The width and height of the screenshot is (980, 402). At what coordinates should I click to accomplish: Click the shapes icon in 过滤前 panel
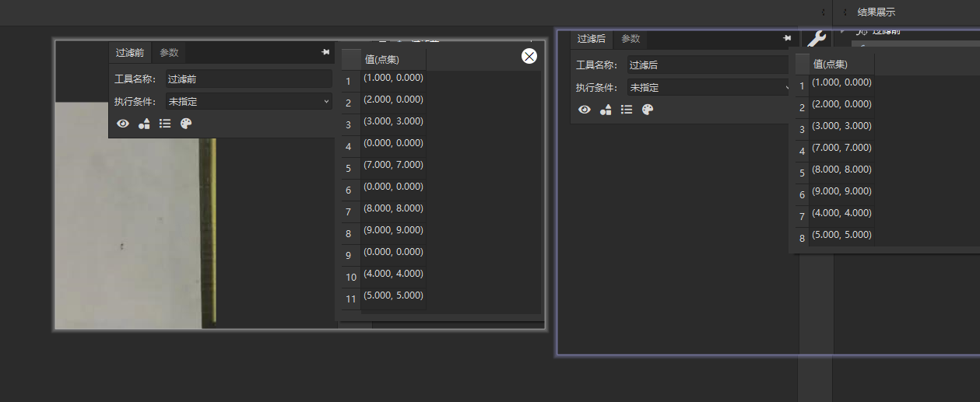(x=144, y=124)
